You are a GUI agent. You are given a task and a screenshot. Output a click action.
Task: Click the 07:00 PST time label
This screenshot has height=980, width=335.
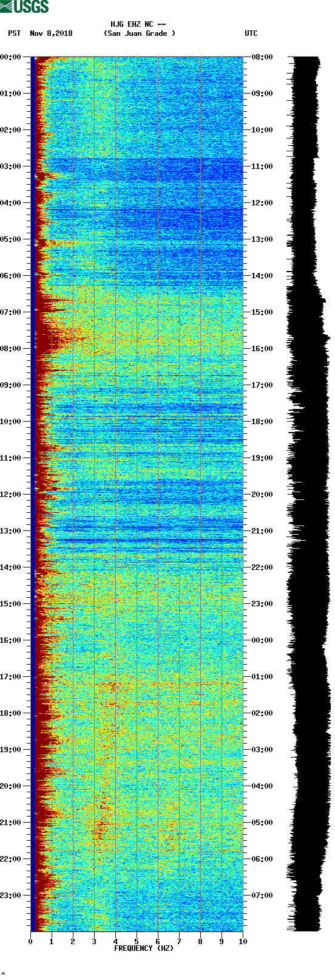point(11,312)
